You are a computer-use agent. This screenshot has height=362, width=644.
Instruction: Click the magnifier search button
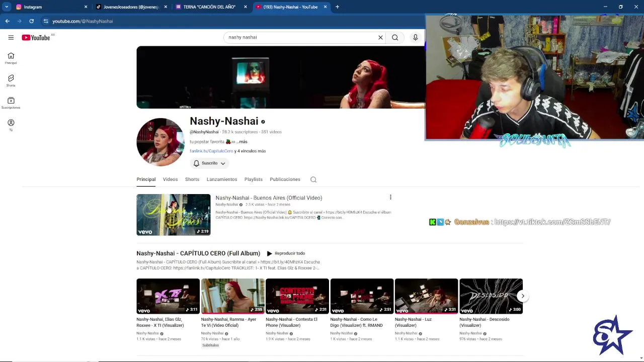(395, 37)
